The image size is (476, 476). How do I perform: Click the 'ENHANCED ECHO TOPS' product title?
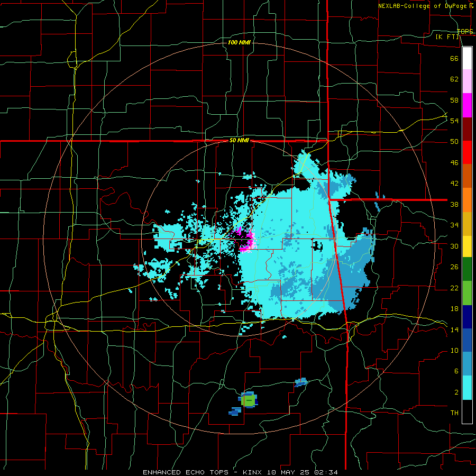tap(186, 472)
